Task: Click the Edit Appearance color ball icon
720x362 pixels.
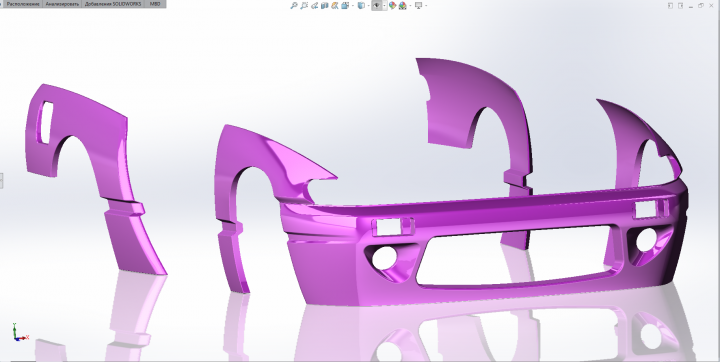Action: coord(393,6)
